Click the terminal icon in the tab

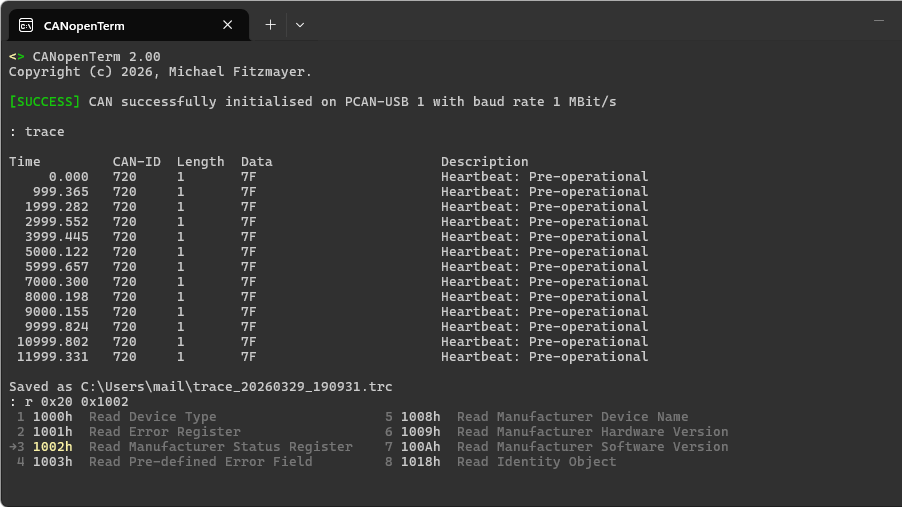[x=26, y=25]
